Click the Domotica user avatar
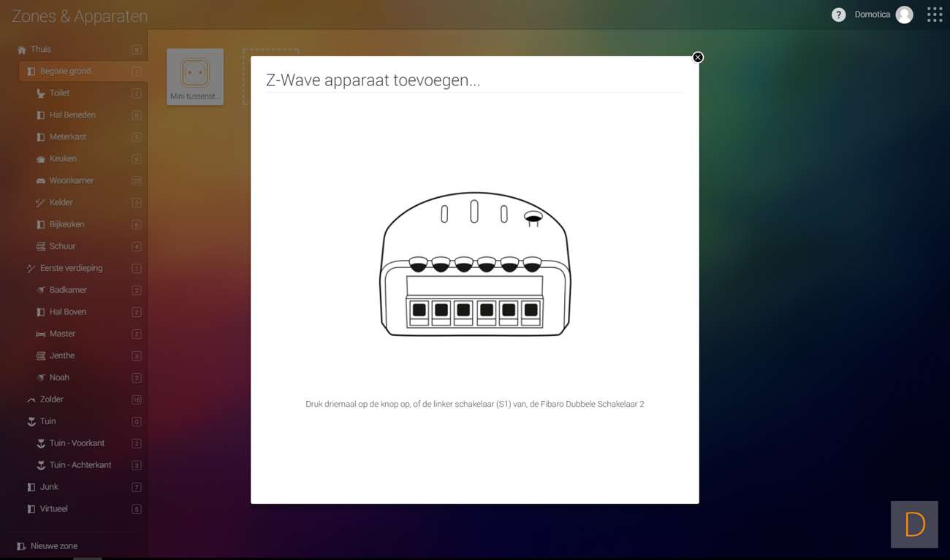This screenshot has height=560, width=950. pyautogui.click(x=904, y=15)
